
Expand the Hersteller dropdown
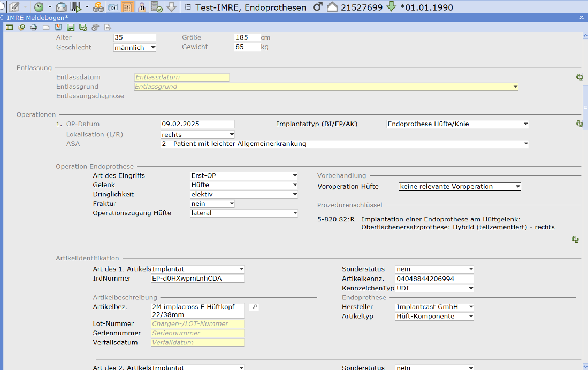coord(471,307)
